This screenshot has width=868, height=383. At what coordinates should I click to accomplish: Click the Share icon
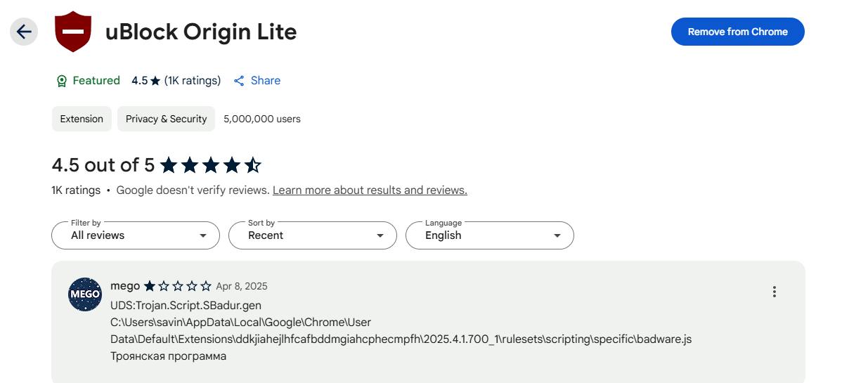239,81
